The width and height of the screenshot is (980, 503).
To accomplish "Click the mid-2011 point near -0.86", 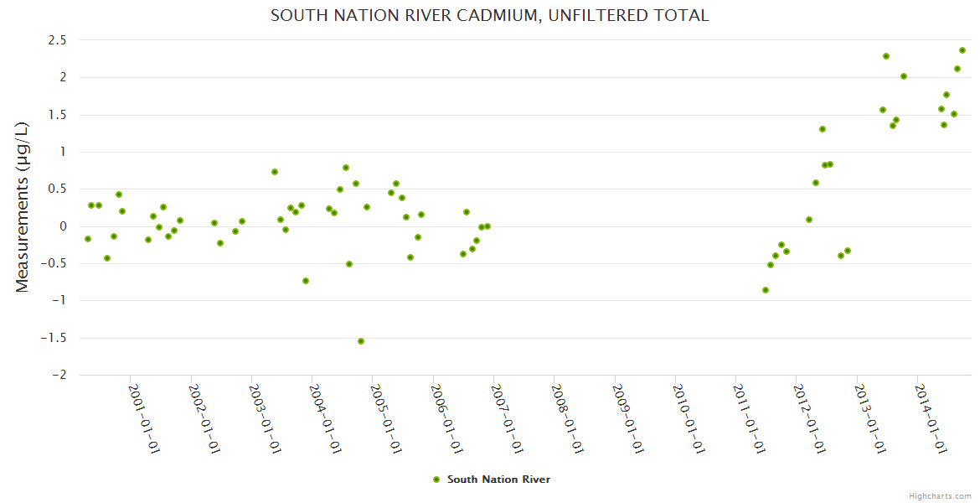I will coord(766,290).
